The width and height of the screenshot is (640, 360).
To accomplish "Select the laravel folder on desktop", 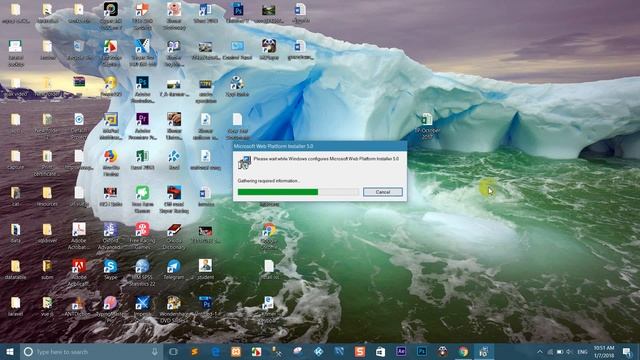I will (16, 307).
